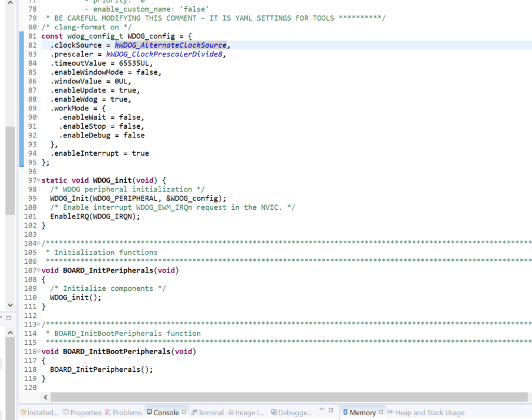Collapse the comment block fold at line 104

click(x=38, y=243)
